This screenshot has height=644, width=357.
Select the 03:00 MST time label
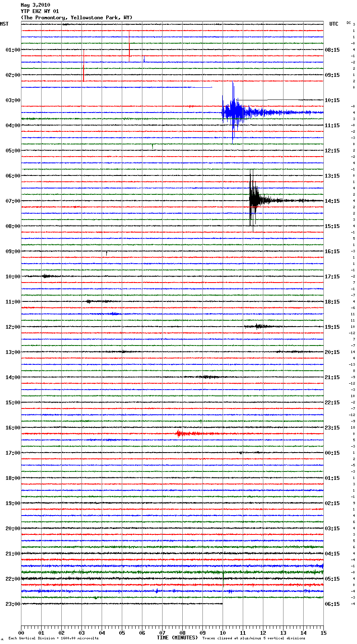(x=13, y=100)
